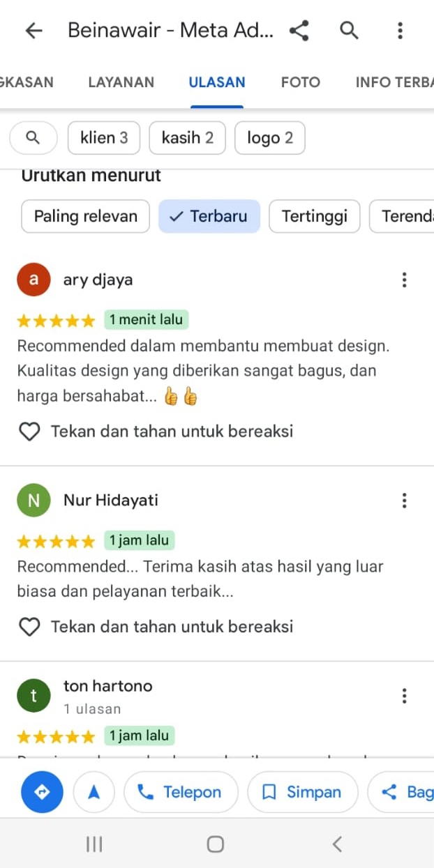
Task: Switch to the FOTO tab
Action: point(301,82)
